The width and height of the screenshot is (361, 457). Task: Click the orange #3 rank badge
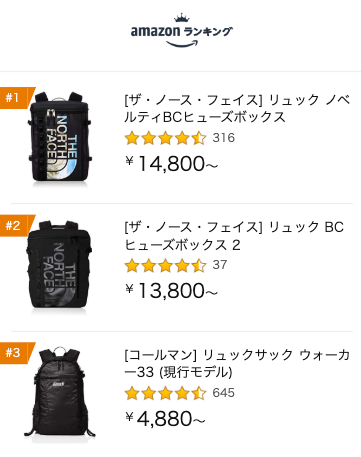[17, 353]
